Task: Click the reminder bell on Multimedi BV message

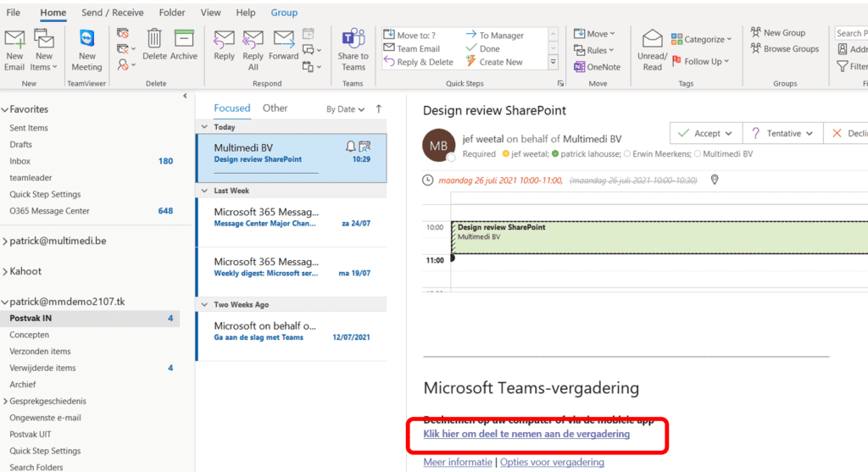Action: pos(350,147)
